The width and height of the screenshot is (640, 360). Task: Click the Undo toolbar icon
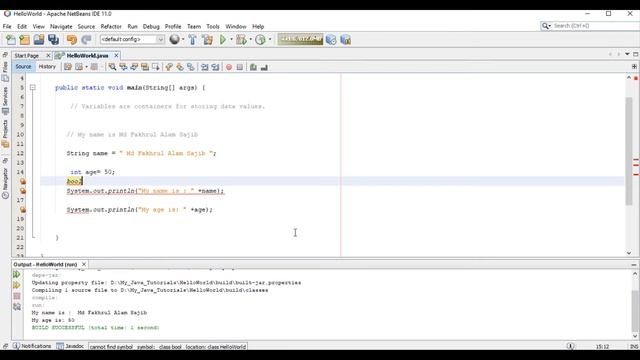[72, 40]
